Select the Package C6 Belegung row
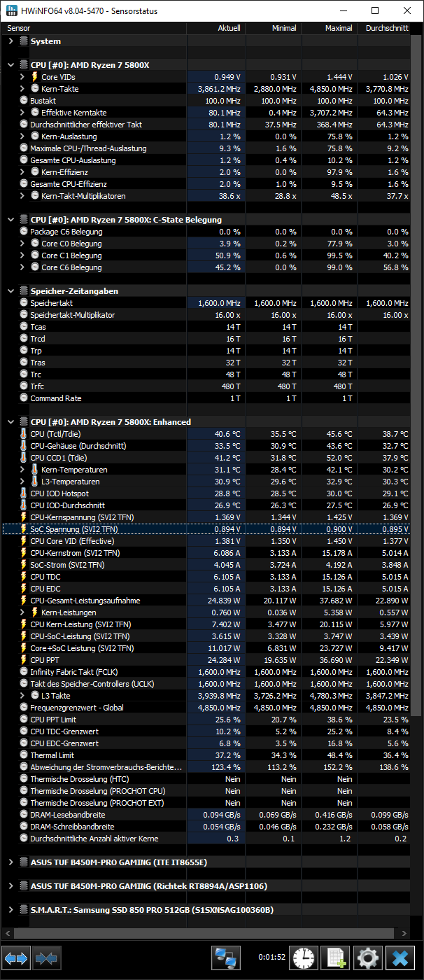Image resolution: width=424 pixels, height=980 pixels. pyautogui.click(x=207, y=232)
